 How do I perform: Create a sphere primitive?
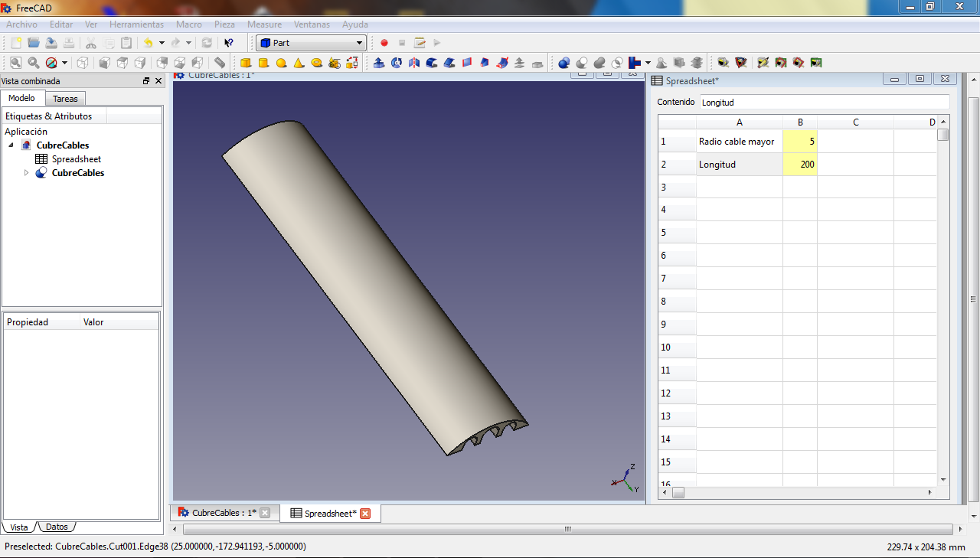point(281,63)
